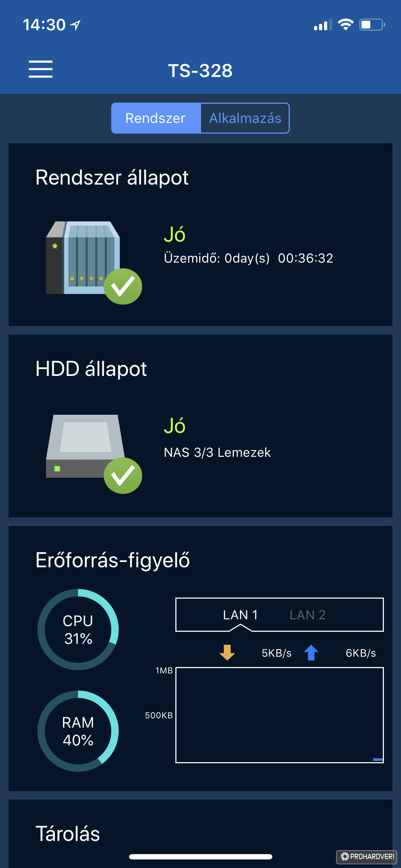
Task: Switch to the Alkalmazás tab
Action: pyautogui.click(x=245, y=118)
